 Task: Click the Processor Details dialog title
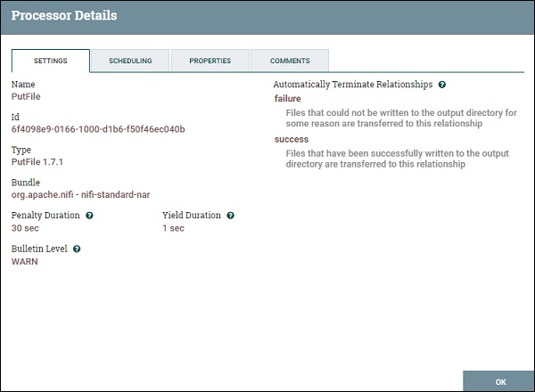(64, 15)
